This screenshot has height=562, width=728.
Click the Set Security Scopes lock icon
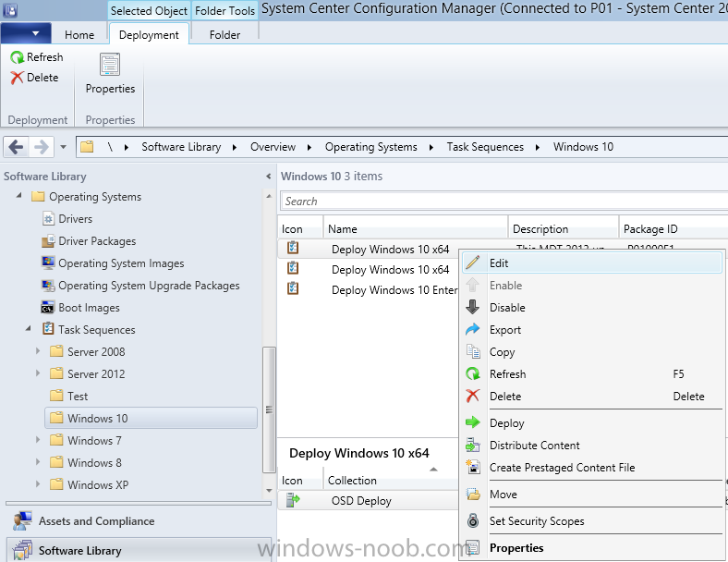tap(473, 520)
